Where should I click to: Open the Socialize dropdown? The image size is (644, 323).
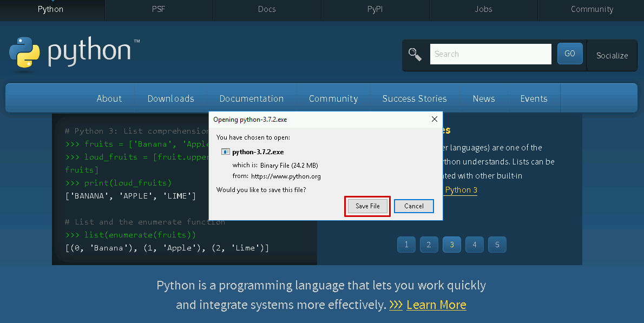[x=612, y=55]
